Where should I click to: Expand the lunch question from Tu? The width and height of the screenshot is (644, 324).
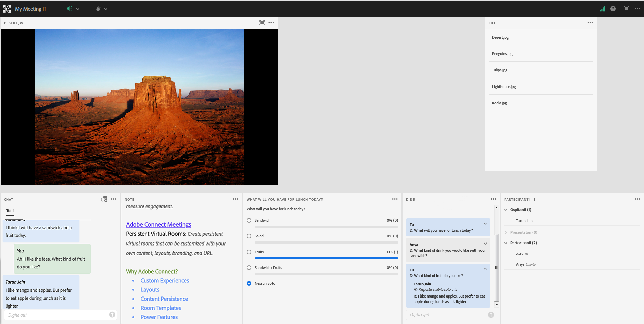[x=485, y=224]
